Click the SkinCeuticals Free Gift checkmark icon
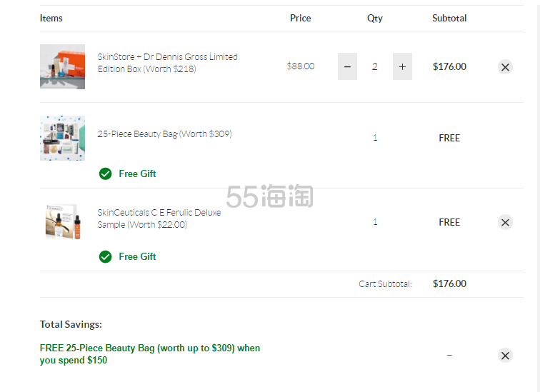 click(106, 257)
